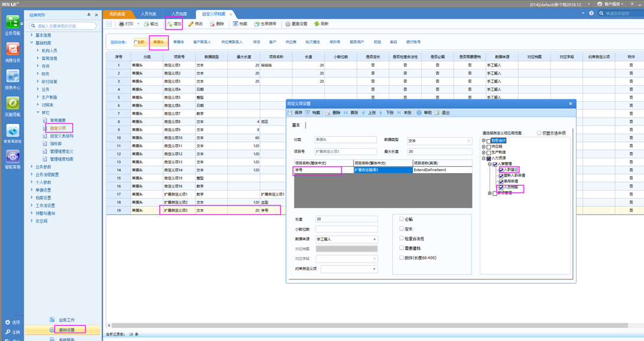Check 供应链 in scope tree
This screenshot has height=341, width=644.
489,147
